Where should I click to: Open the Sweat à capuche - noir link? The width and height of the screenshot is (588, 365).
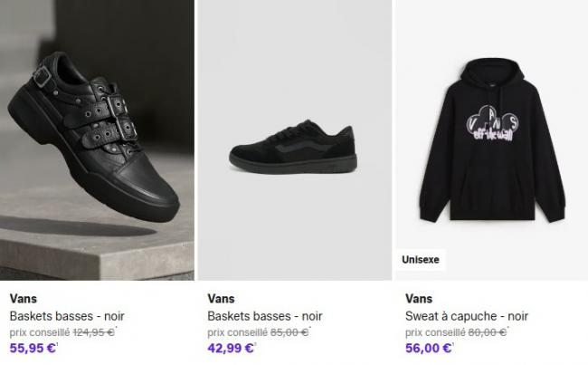point(467,316)
